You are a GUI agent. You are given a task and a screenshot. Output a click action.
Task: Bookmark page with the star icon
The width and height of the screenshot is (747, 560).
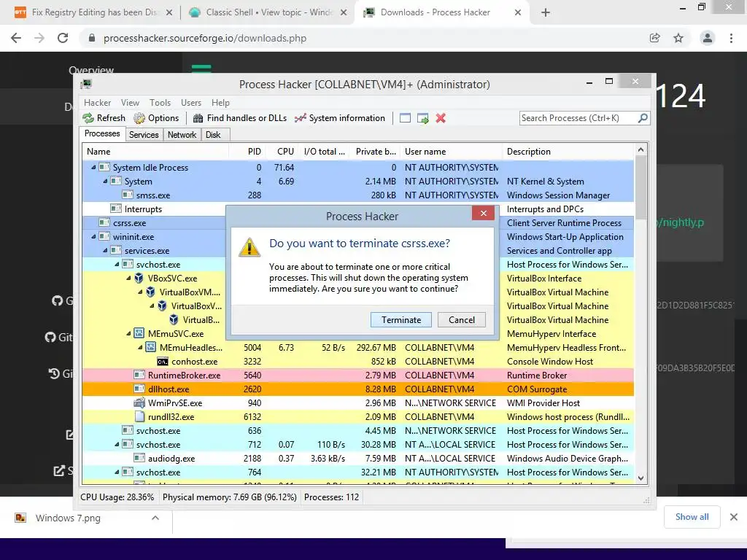(x=678, y=38)
